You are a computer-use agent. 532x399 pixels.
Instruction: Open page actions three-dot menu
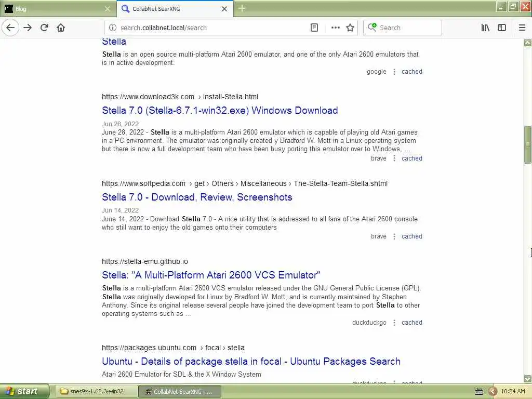[335, 28]
